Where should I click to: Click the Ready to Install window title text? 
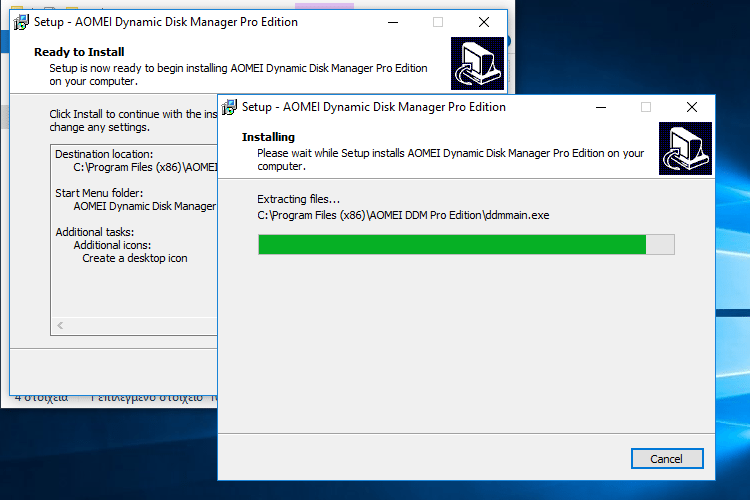(x=166, y=22)
